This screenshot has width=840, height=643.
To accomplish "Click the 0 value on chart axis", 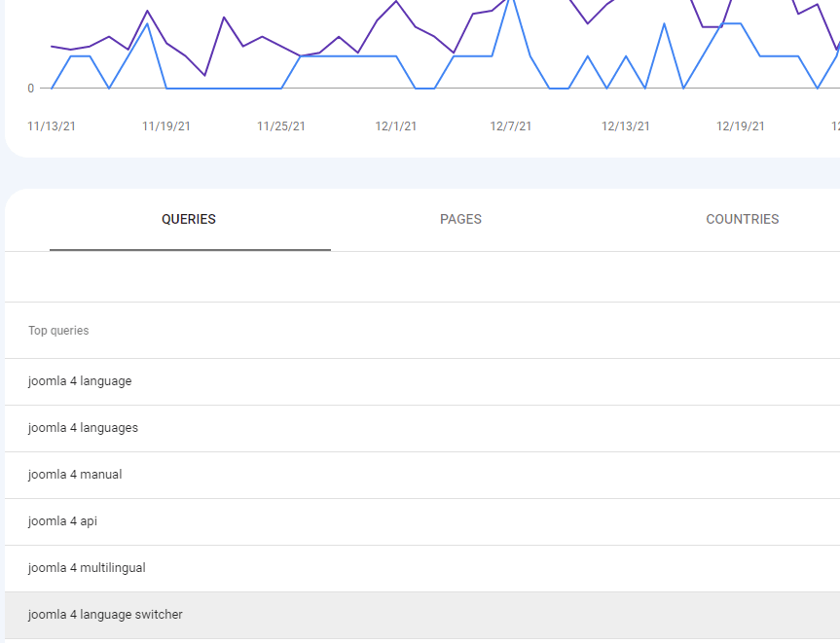I will tap(31, 89).
